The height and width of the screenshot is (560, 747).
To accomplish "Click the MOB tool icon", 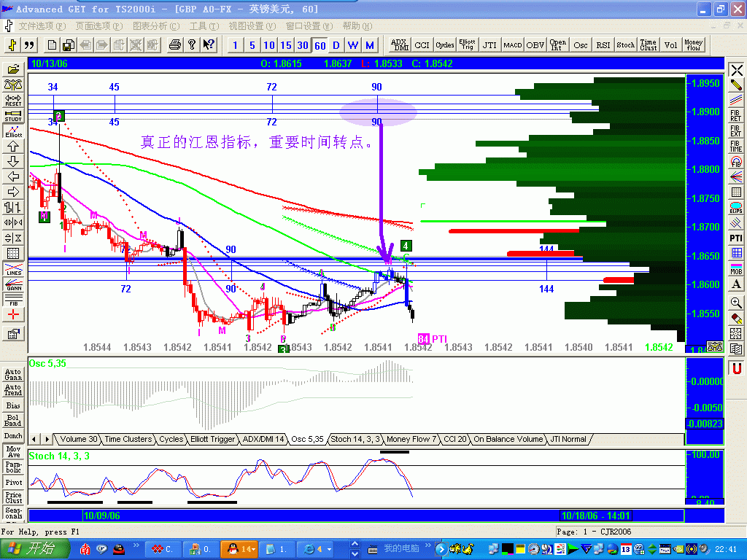I will 736,268.
